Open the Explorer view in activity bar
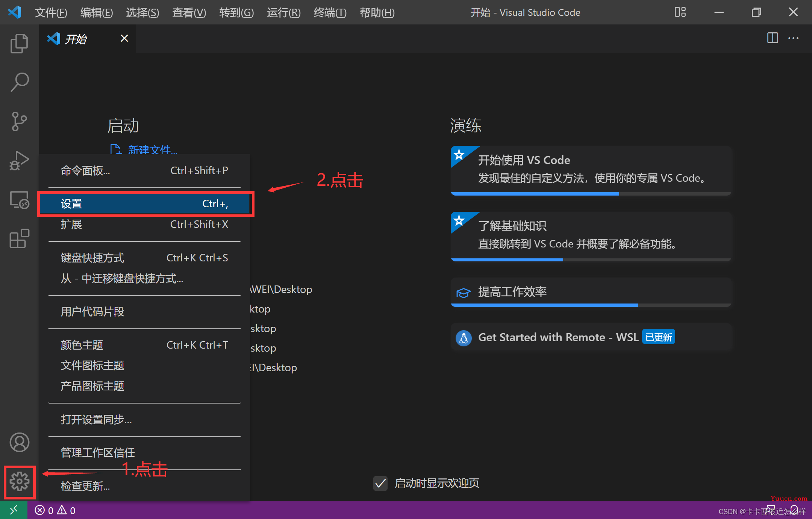812x519 pixels. click(x=19, y=44)
